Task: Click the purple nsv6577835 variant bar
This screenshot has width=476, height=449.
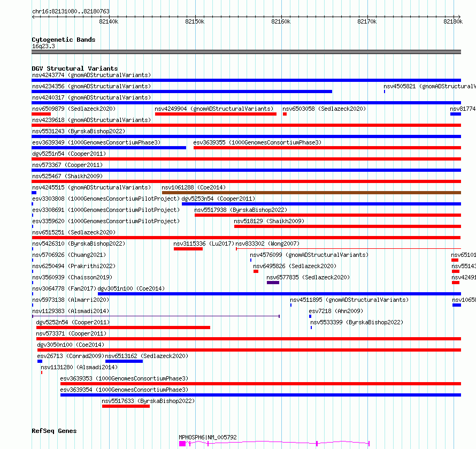Action: click(273, 283)
